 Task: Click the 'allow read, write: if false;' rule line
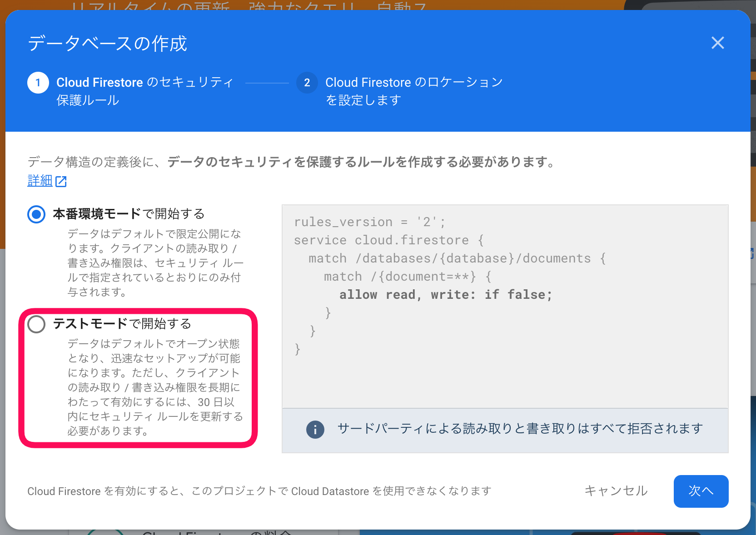coord(446,295)
